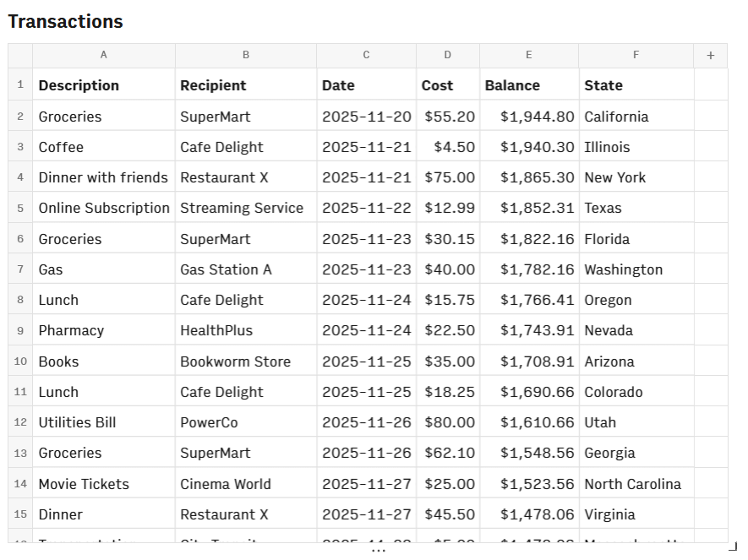Click the $75.00 cost cell

448,177
